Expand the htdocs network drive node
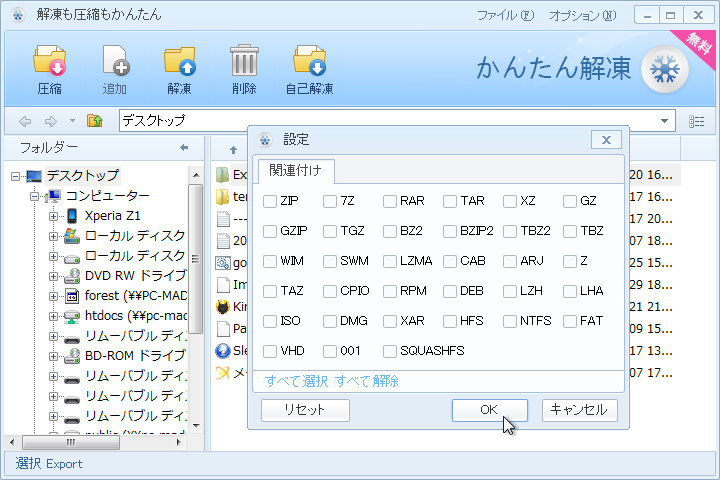This screenshot has width=720, height=480. [53, 316]
